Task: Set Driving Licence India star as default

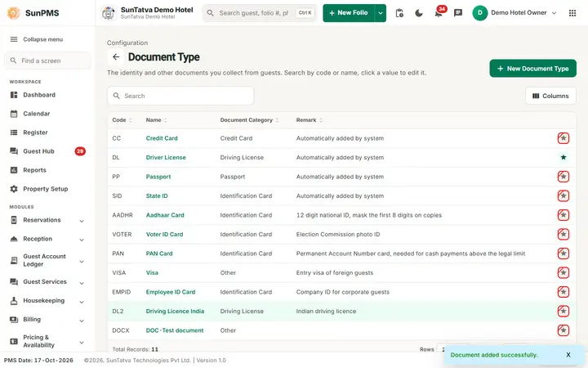Action: (563, 311)
